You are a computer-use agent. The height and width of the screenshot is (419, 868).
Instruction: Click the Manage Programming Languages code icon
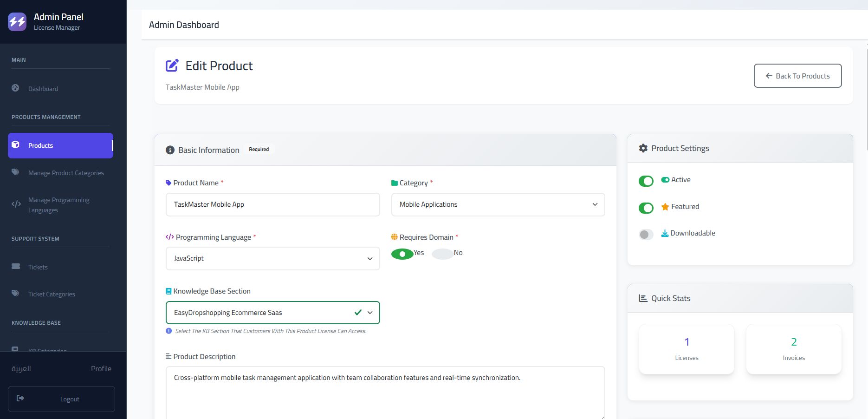coord(16,204)
